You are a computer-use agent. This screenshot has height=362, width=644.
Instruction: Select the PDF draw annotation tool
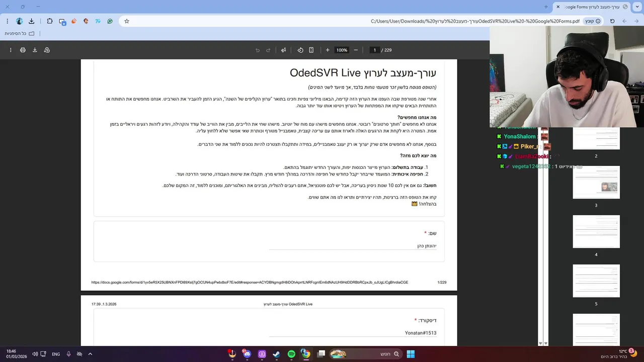coord(284,50)
